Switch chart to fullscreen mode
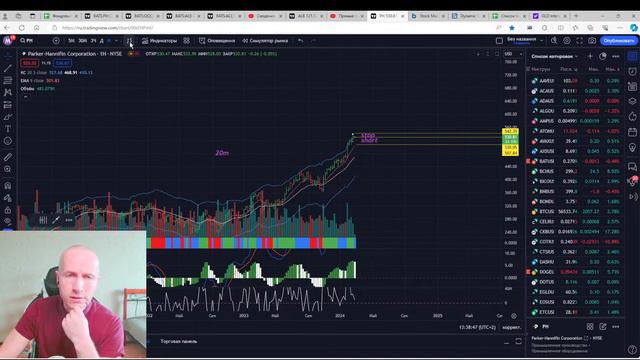This screenshot has height=360, width=640. pyautogui.click(x=580, y=41)
